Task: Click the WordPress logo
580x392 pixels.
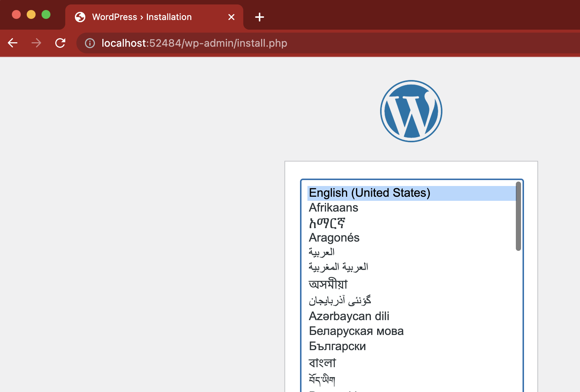Action: [x=411, y=111]
